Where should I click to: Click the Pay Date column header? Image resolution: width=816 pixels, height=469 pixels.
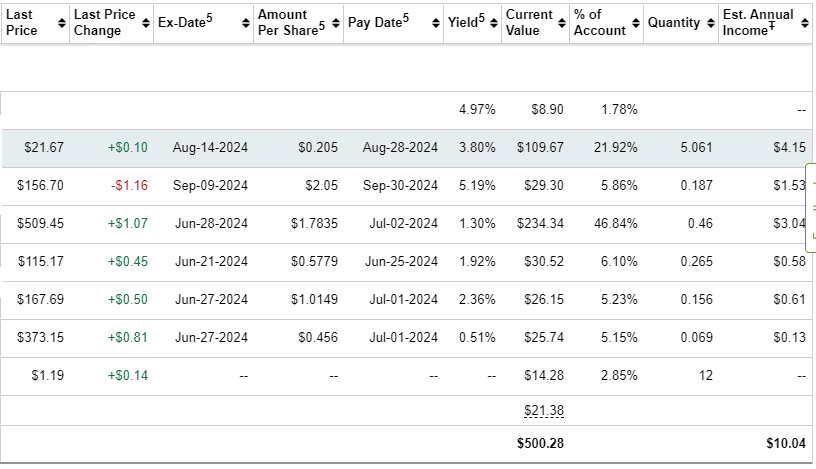(378, 22)
